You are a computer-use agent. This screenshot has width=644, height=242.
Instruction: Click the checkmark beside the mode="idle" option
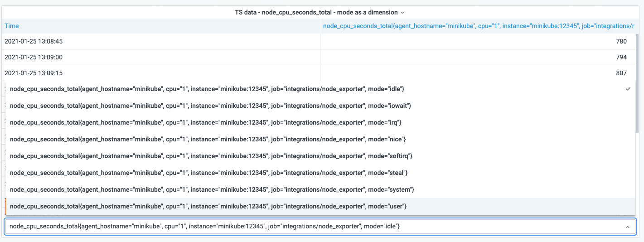click(628, 89)
